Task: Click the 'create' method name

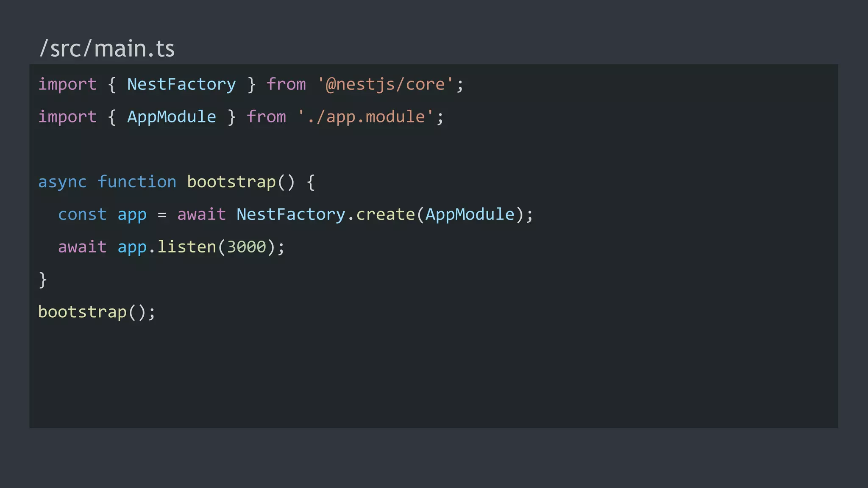Action: coord(385,214)
